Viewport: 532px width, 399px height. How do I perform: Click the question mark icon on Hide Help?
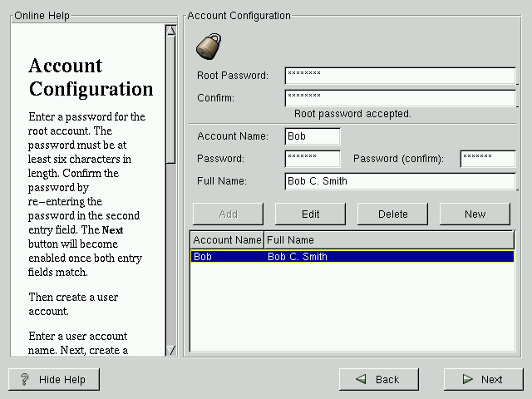click(25, 379)
